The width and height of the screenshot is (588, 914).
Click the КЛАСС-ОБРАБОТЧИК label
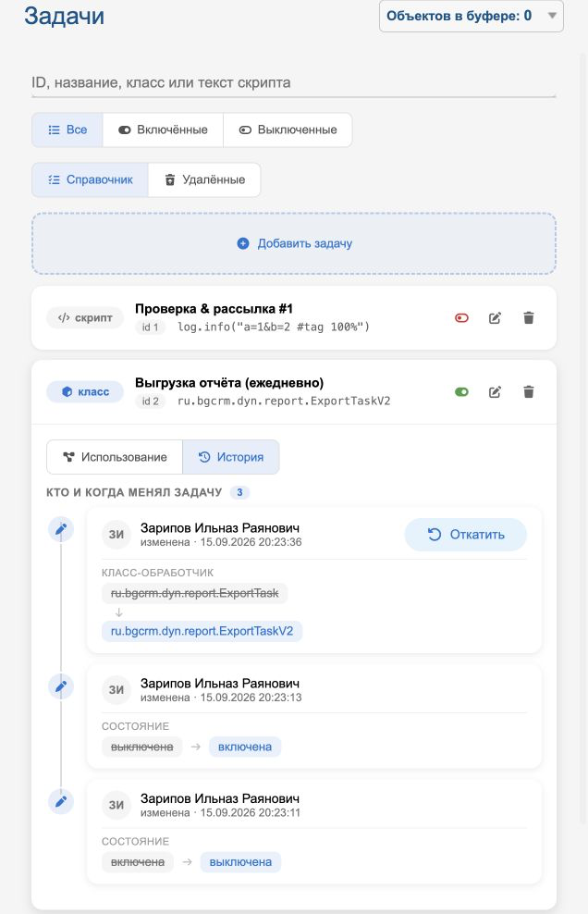click(x=157, y=573)
